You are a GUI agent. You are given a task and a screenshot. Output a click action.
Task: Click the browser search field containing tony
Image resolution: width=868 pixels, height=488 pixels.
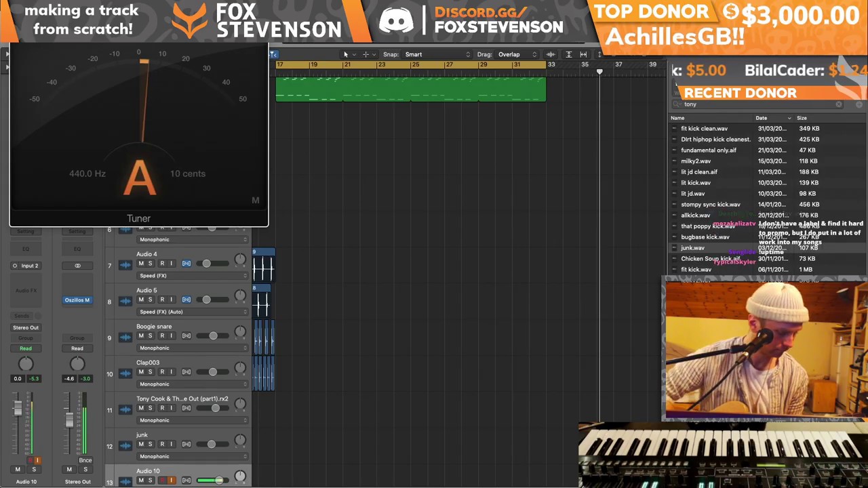[758, 104]
